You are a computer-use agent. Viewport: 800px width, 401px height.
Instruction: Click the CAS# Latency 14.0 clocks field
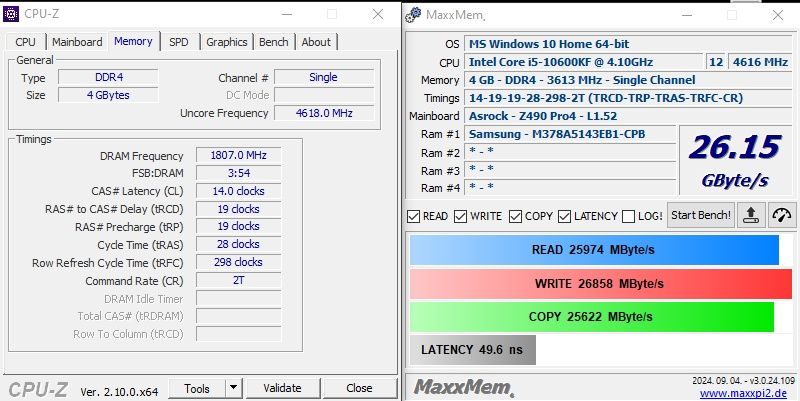238,191
